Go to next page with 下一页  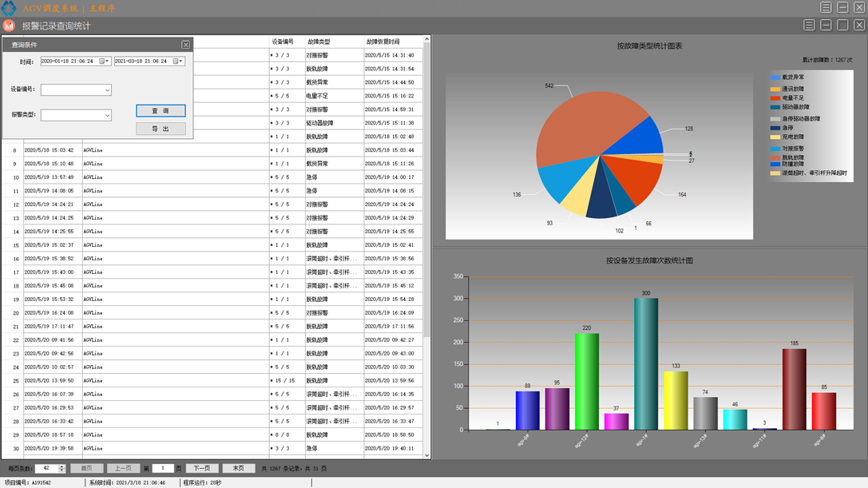click(x=202, y=469)
